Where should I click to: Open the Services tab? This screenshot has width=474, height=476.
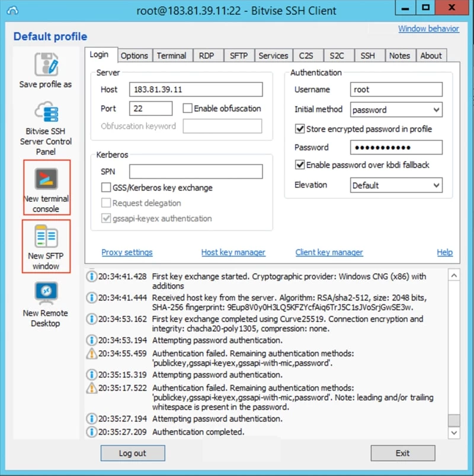(x=274, y=56)
